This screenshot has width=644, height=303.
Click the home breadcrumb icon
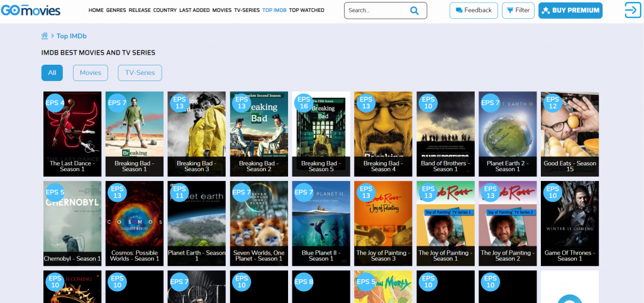45,36
